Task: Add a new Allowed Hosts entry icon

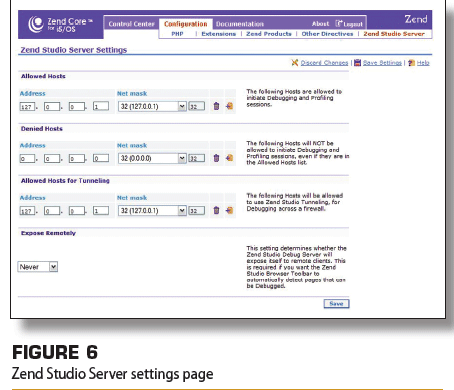Action: click(x=229, y=106)
